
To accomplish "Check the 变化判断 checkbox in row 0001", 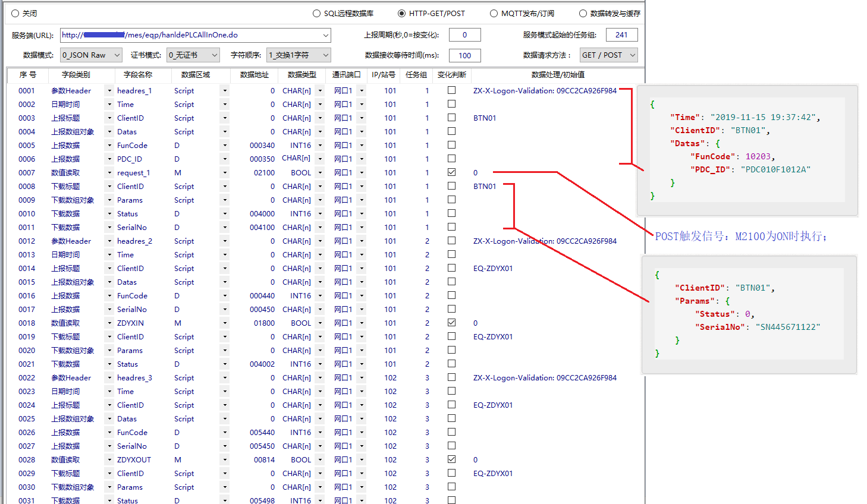I will (x=452, y=90).
